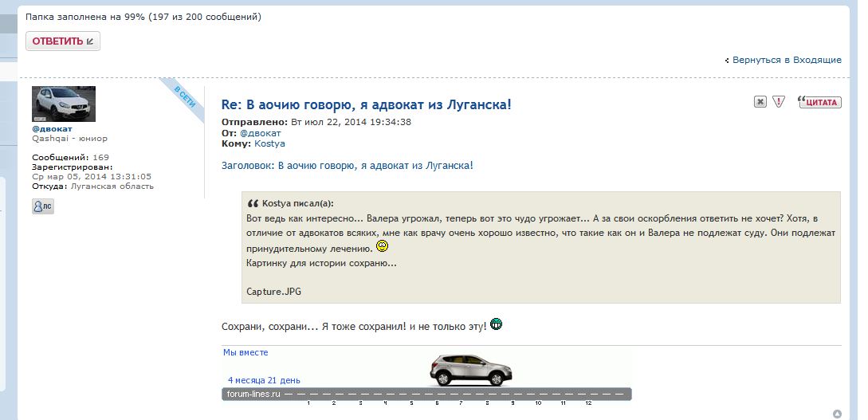Jump to top using the arrow icon
This screenshot has width=868, height=420.
coord(837,414)
